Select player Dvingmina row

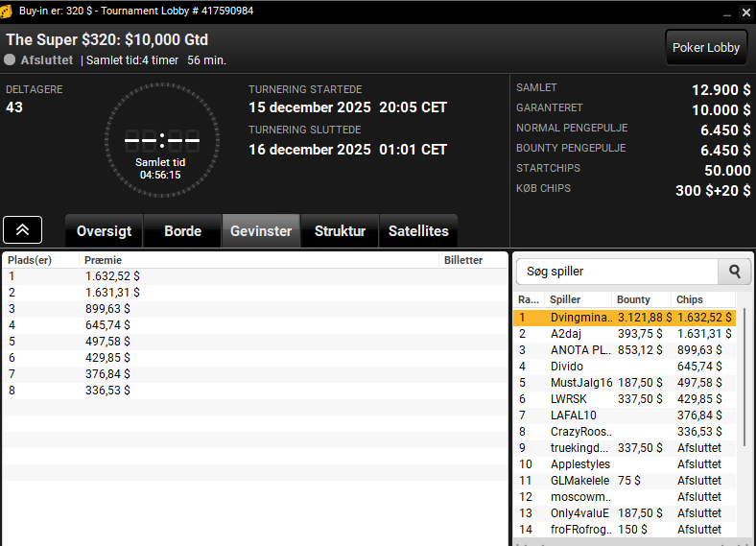(x=625, y=318)
